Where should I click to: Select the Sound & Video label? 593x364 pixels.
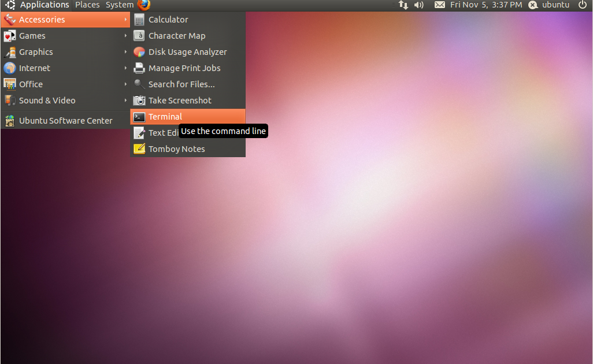pos(47,101)
